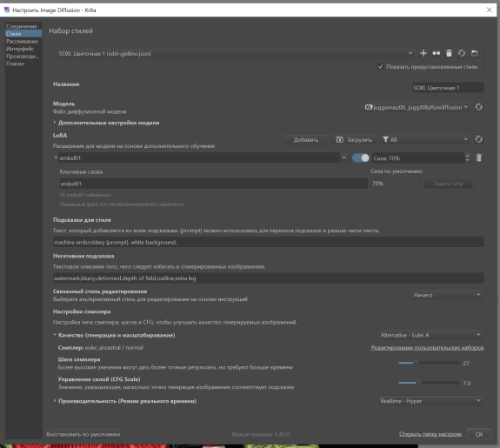The height and width of the screenshot is (448, 500).
Task: Open the LoRA filter All dropdown
Action: 425,139
